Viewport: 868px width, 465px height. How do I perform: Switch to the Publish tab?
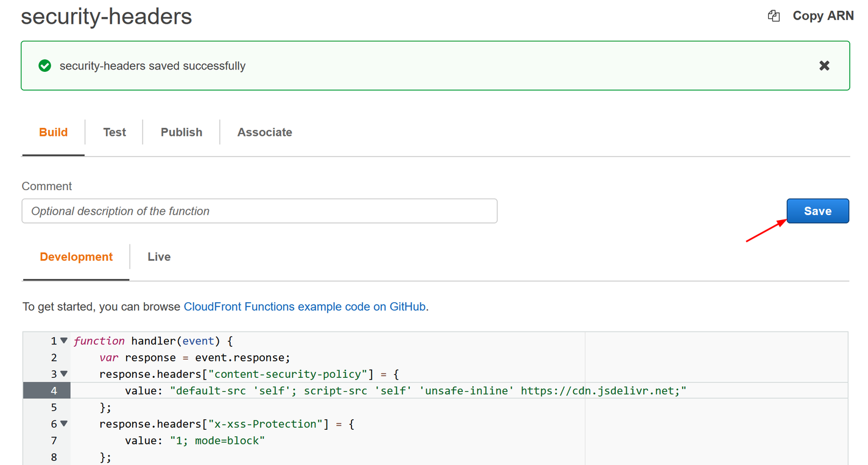(x=181, y=132)
